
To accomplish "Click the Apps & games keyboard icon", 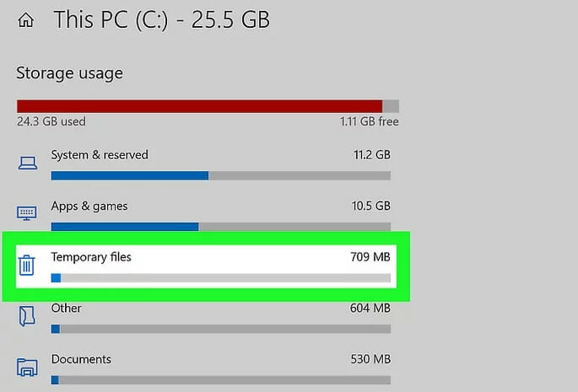I will (x=27, y=213).
